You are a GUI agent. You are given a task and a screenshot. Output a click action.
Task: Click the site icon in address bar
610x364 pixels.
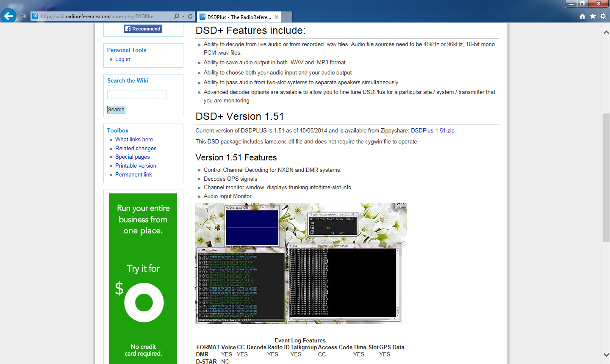[x=36, y=17]
